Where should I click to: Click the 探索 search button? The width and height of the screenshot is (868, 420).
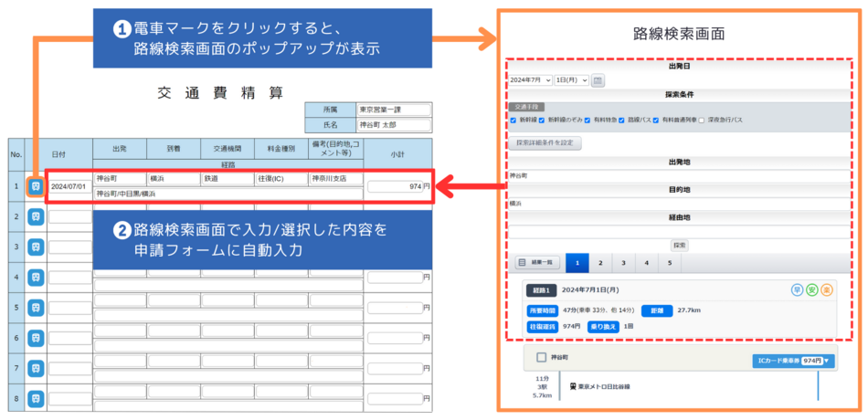click(x=680, y=245)
